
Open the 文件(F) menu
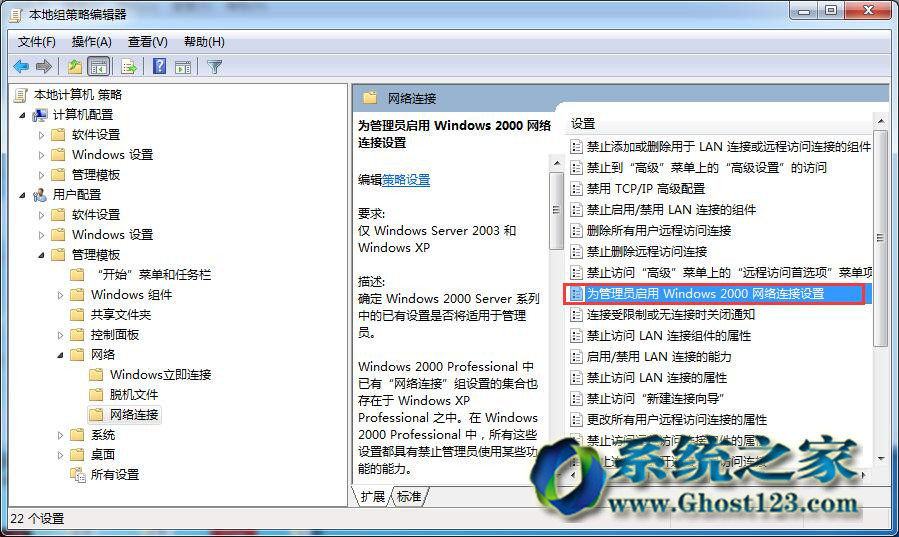coord(37,42)
